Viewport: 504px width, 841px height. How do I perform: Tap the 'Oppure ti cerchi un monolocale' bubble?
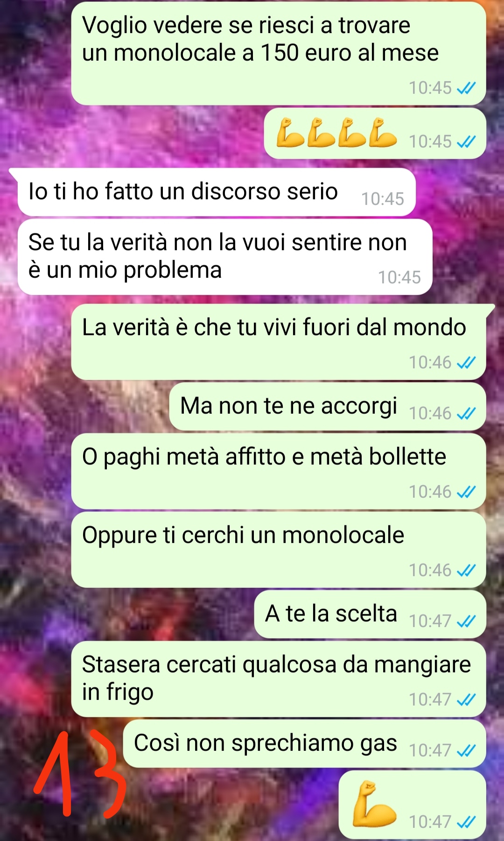279,550
